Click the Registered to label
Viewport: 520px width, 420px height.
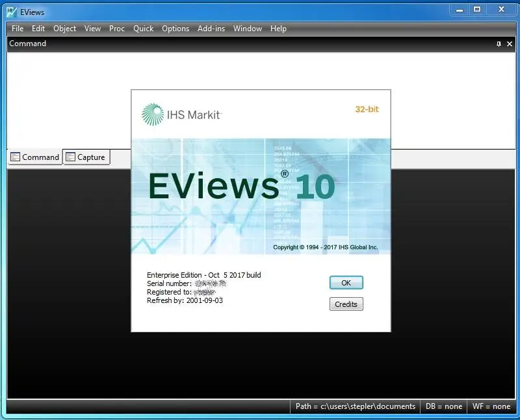point(169,292)
